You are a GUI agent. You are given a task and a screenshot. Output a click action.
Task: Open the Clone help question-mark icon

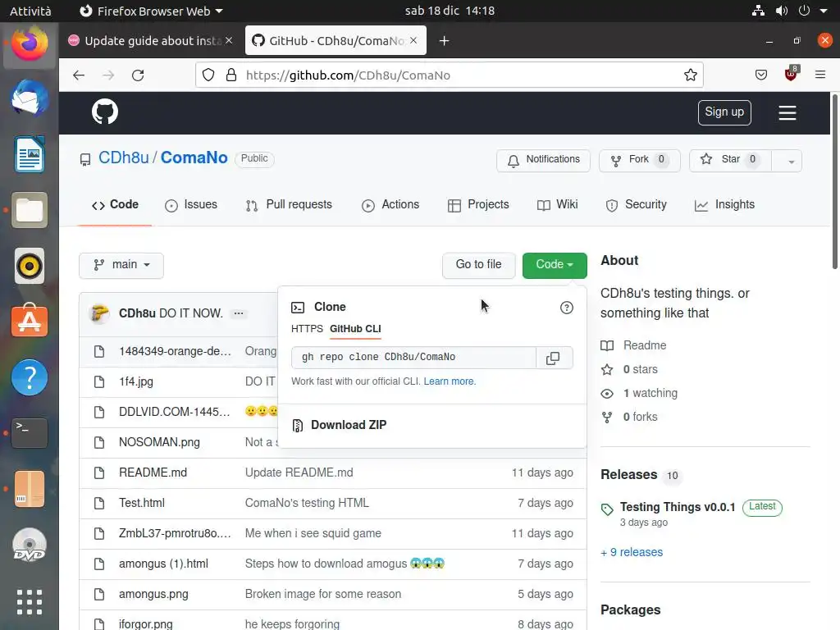[566, 308]
